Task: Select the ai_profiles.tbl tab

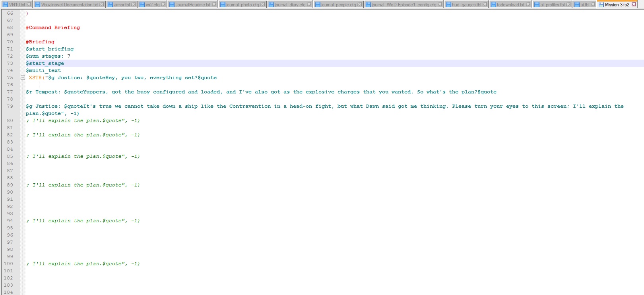Action: pyautogui.click(x=552, y=4)
